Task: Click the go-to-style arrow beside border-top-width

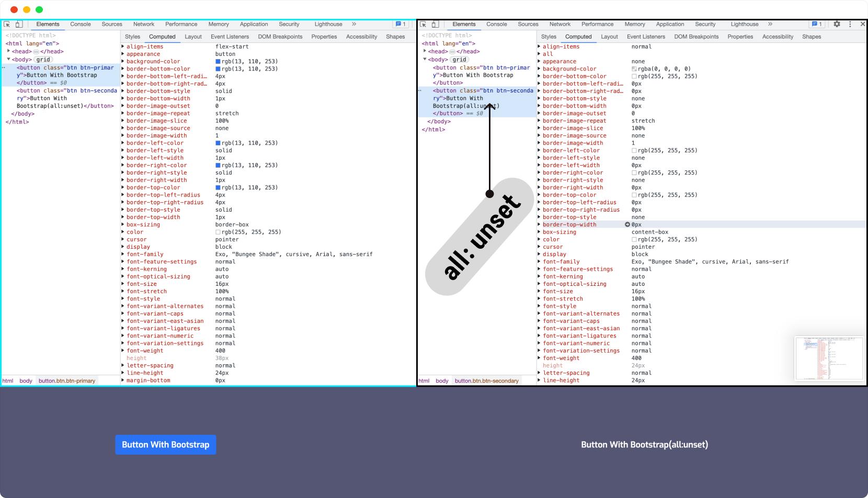Action: coord(627,225)
